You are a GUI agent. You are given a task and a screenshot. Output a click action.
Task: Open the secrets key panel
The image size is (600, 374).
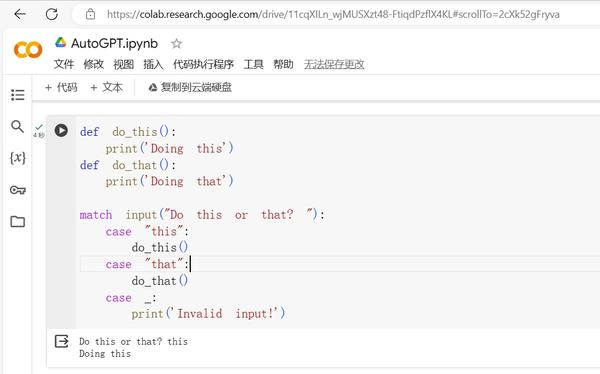coord(18,190)
